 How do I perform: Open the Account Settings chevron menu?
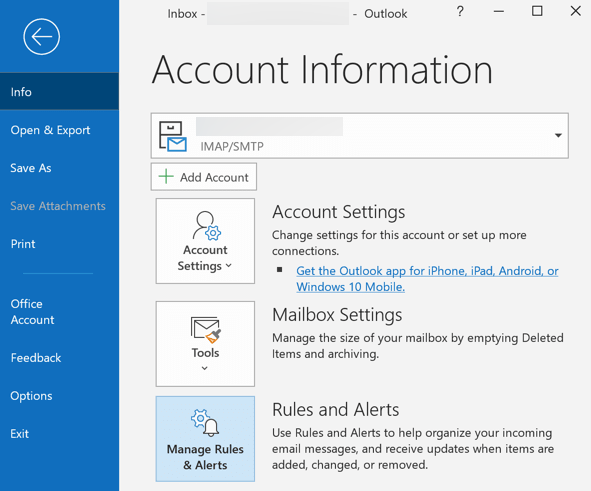pos(228,266)
